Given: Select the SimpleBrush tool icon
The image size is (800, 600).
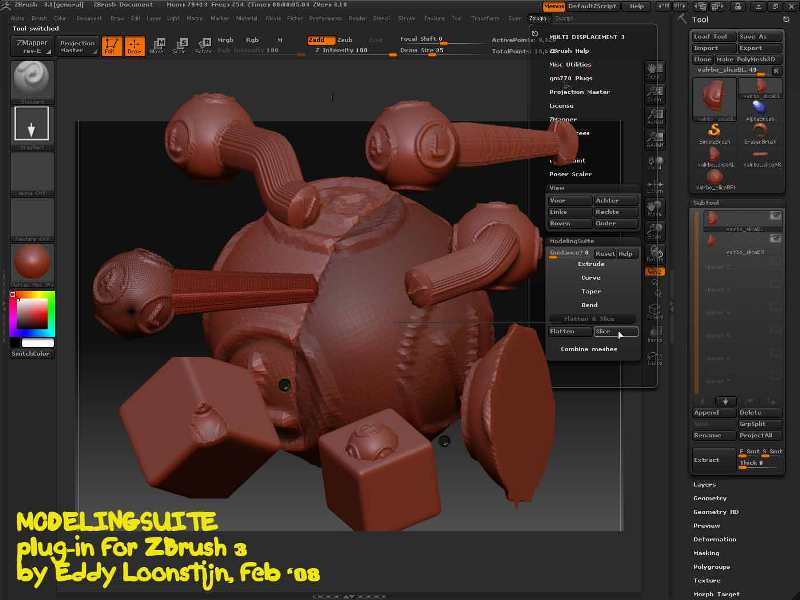Looking at the screenshot, I should coord(713,133).
